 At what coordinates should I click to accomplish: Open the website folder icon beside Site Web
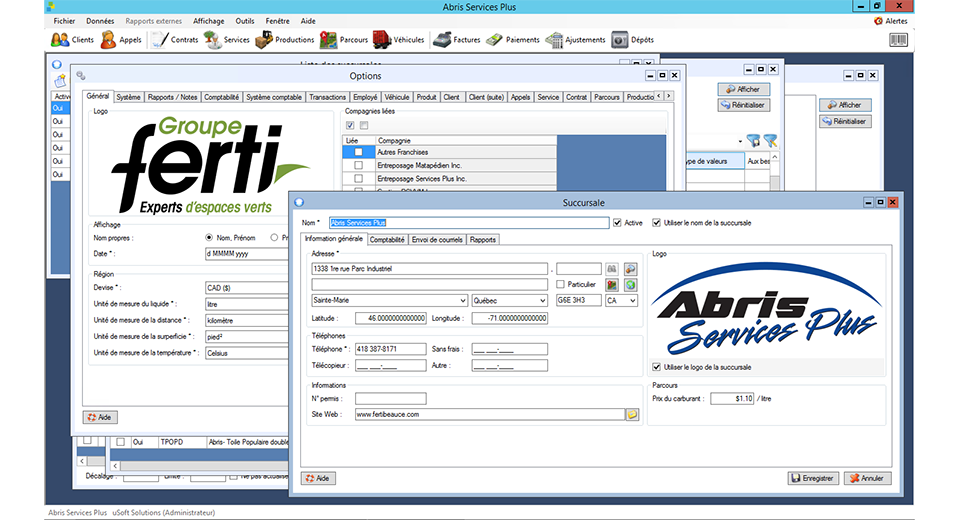point(632,415)
